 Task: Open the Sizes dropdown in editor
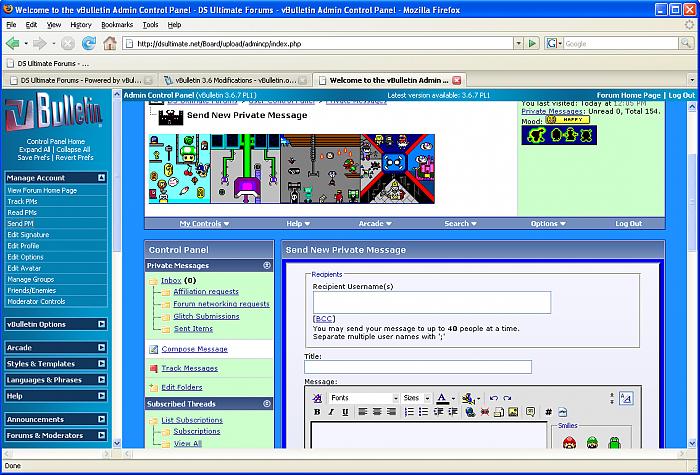click(x=416, y=398)
